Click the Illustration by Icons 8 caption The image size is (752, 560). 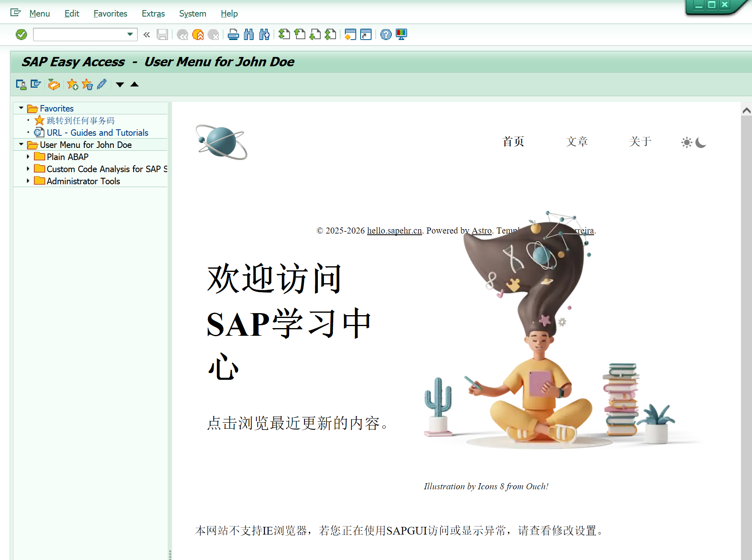pos(486,486)
